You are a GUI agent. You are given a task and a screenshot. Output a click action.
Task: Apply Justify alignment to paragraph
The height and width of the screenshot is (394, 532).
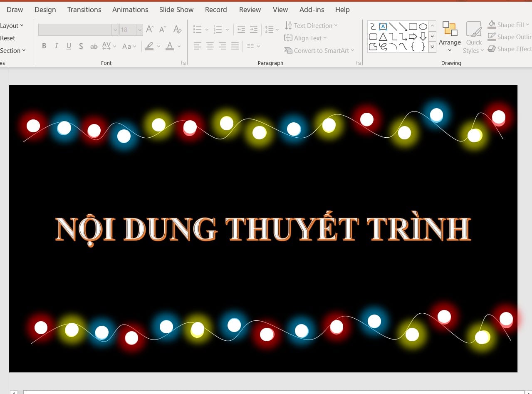point(235,46)
